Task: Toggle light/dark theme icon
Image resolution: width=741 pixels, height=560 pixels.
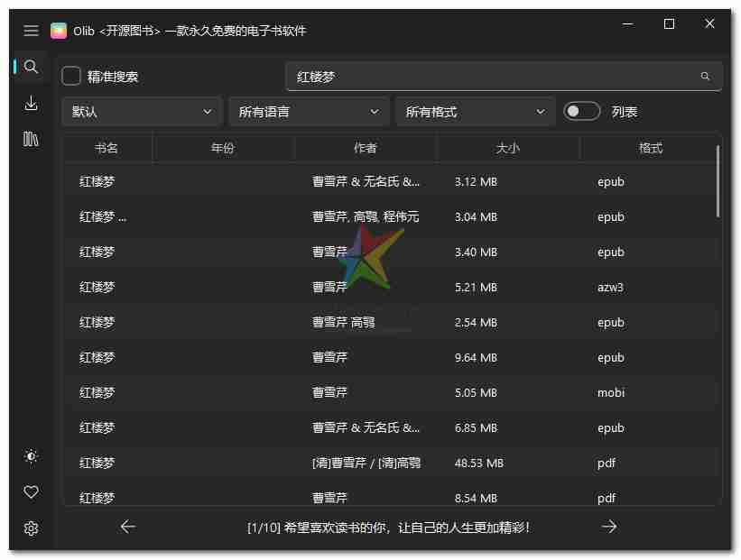Action: [x=31, y=456]
